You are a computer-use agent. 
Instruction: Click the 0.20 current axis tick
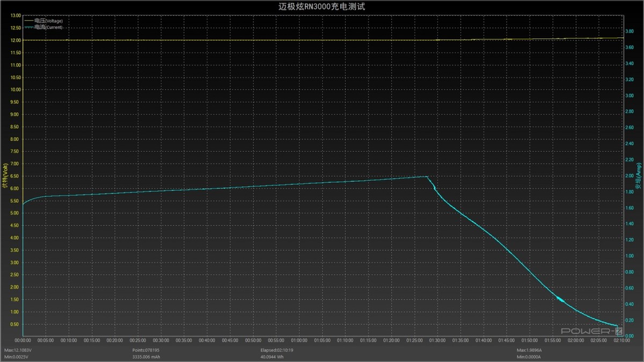[x=630, y=320]
